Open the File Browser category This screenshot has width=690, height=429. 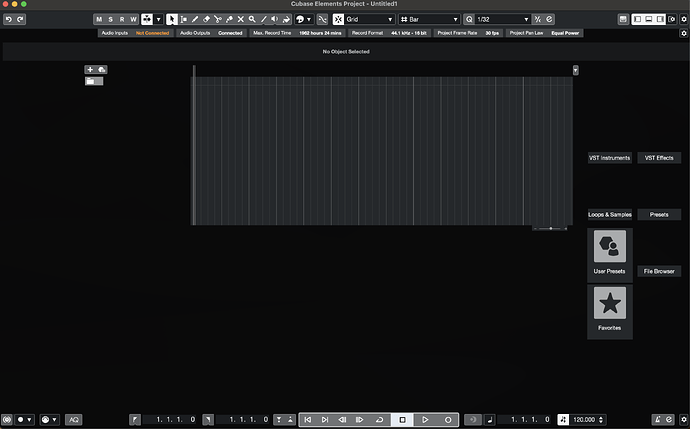pyautogui.click(x=659, y=271)
